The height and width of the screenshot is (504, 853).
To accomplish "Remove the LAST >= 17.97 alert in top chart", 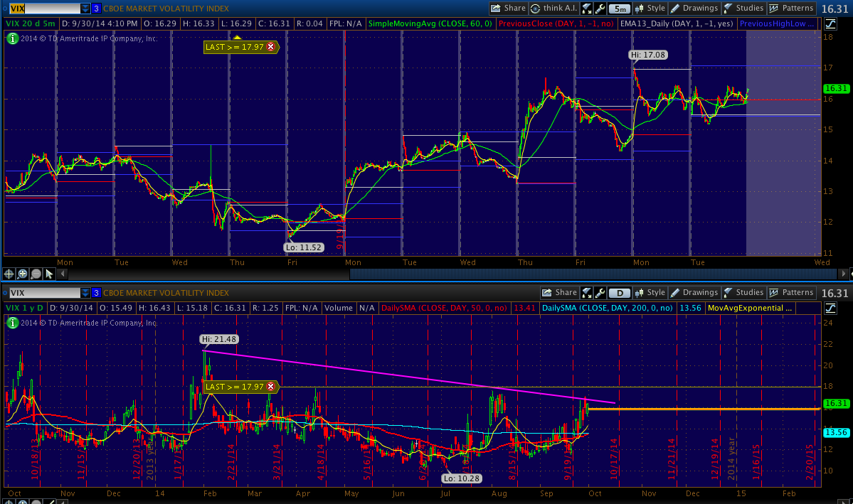I will [x=270, y=46].
